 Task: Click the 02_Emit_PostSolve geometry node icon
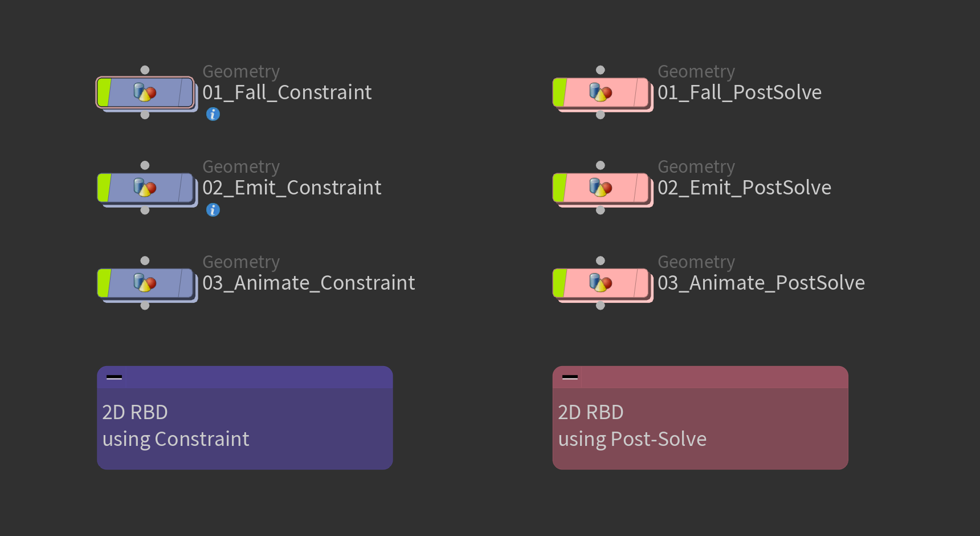point(600,188)
